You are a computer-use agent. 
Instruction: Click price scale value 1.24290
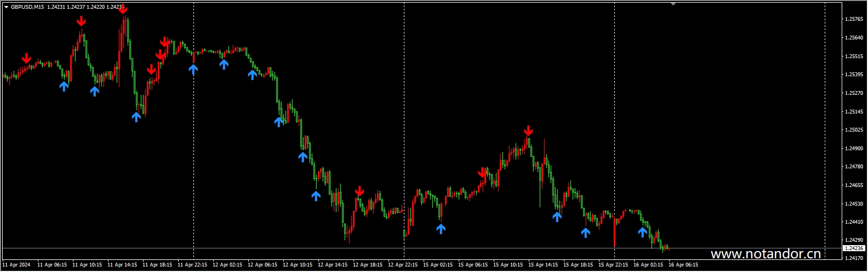(854, 240)
